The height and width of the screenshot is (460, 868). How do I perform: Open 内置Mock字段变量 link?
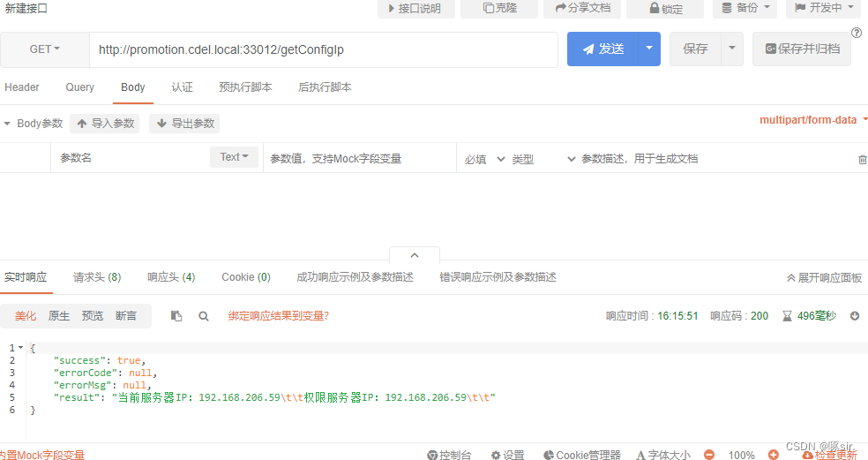click(x=42, y=455)
